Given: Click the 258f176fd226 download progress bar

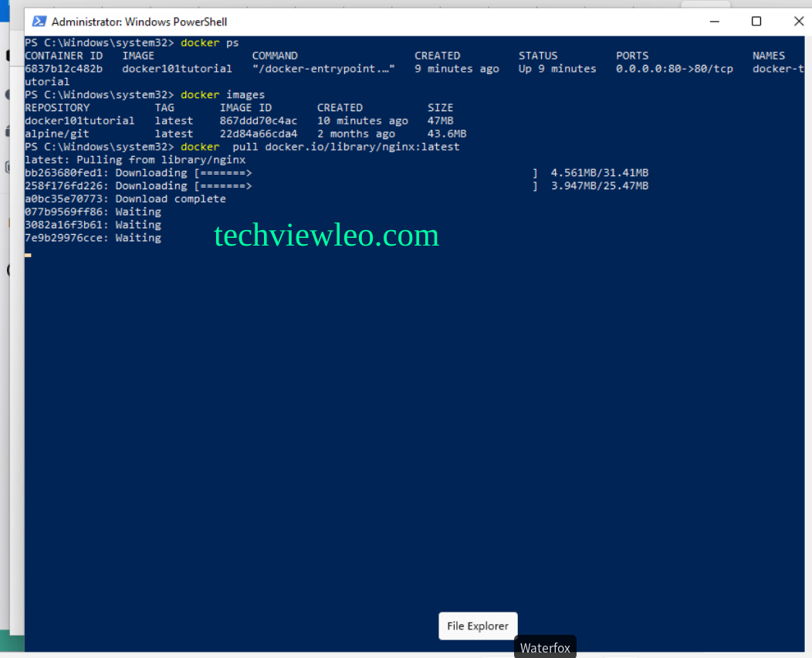Looking at the screenshot, I should [x=366, y=186].
